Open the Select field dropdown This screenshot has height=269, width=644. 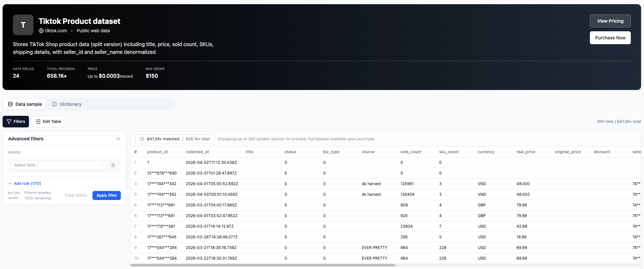(59, 165)
